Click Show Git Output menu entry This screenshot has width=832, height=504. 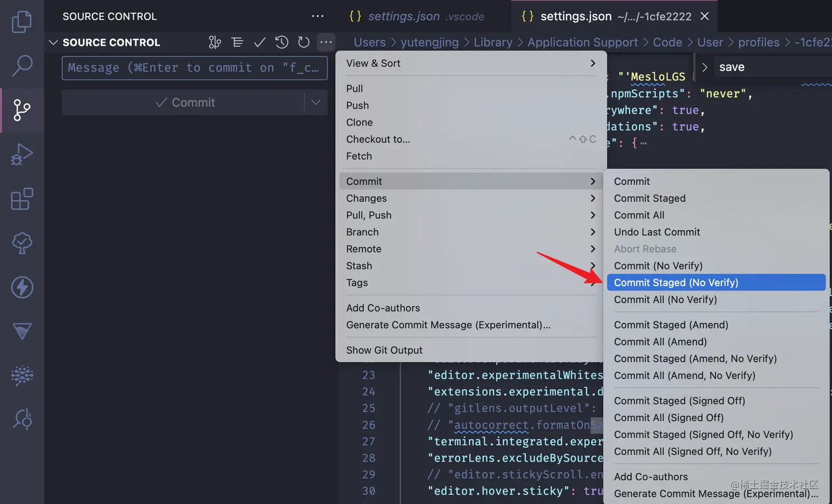click(x=384, y=350)
